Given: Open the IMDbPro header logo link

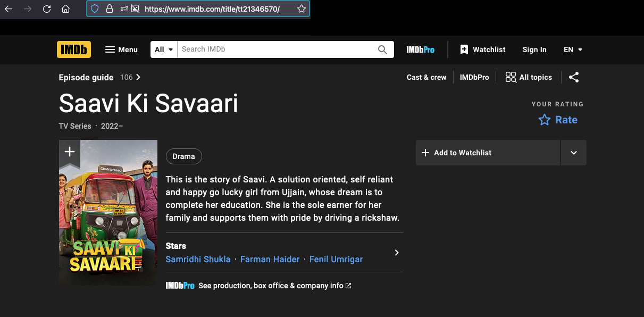Looking at the screenshot, I should (420, 49).
